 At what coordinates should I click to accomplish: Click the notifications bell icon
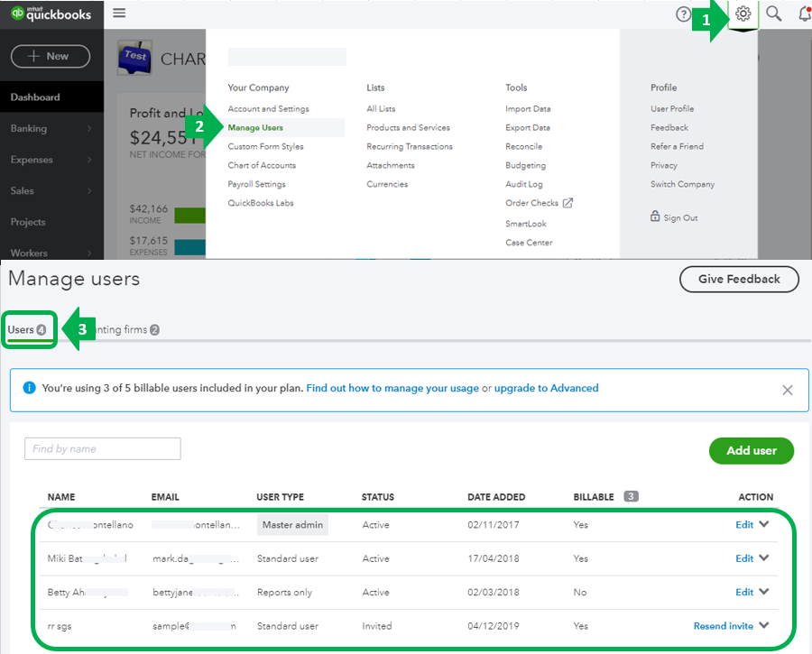[x=805, y=14]
